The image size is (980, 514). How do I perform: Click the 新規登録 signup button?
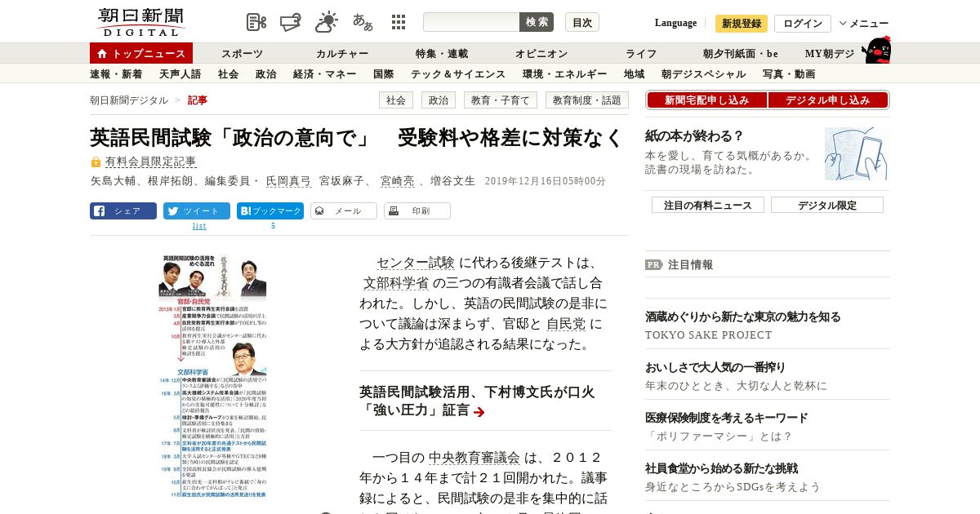point(742,24)
